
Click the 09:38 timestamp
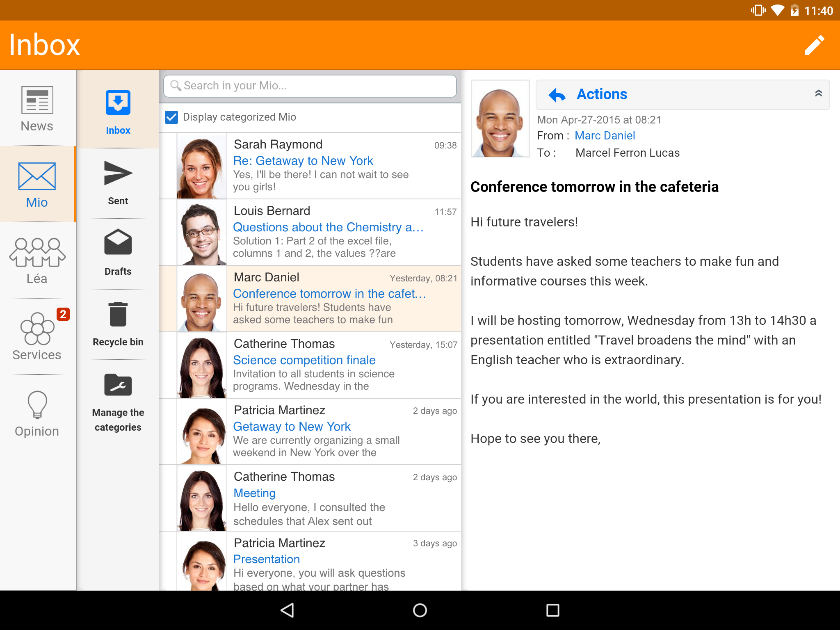pyautogui.click(x=445, y=146)
